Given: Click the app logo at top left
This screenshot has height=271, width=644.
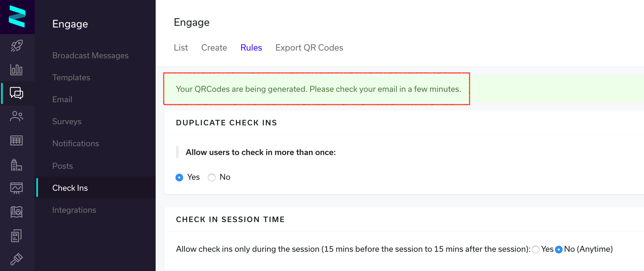Looking at the screenshot, I should tap(17, 16).
